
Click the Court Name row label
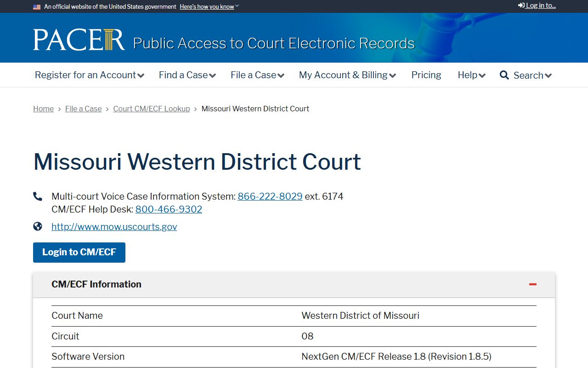77,316
